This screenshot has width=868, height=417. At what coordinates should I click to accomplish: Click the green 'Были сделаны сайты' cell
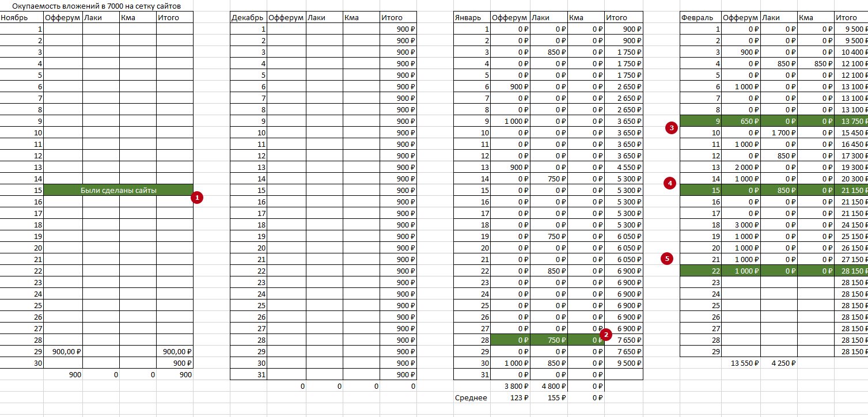click(119, 190)
